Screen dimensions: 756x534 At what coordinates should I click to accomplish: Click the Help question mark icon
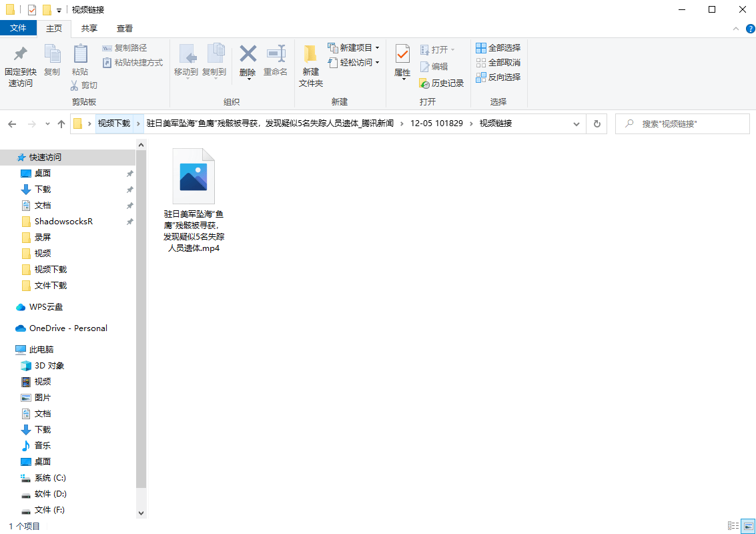[x=750, y=29]
